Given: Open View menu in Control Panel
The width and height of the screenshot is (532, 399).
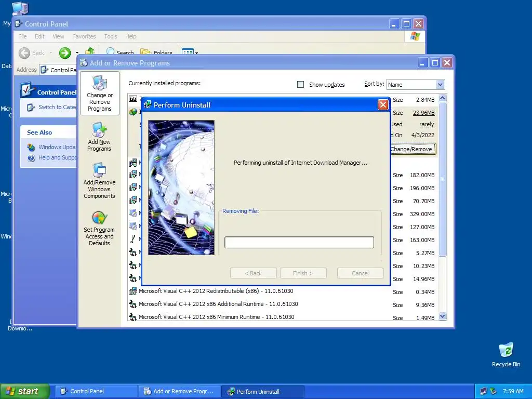Looking at the screenshot, I should pyautogui.click(x=58, y=36).
